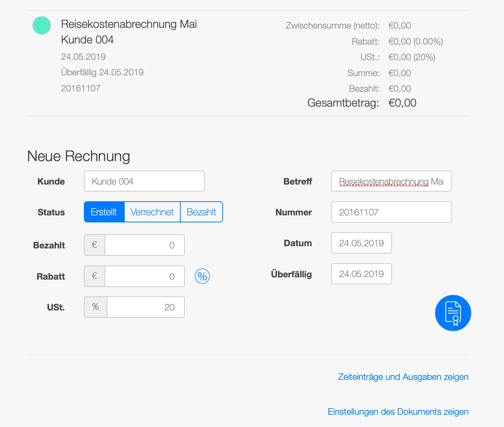
Task: Set status to Erstellt
Action: tap(104, 212)
